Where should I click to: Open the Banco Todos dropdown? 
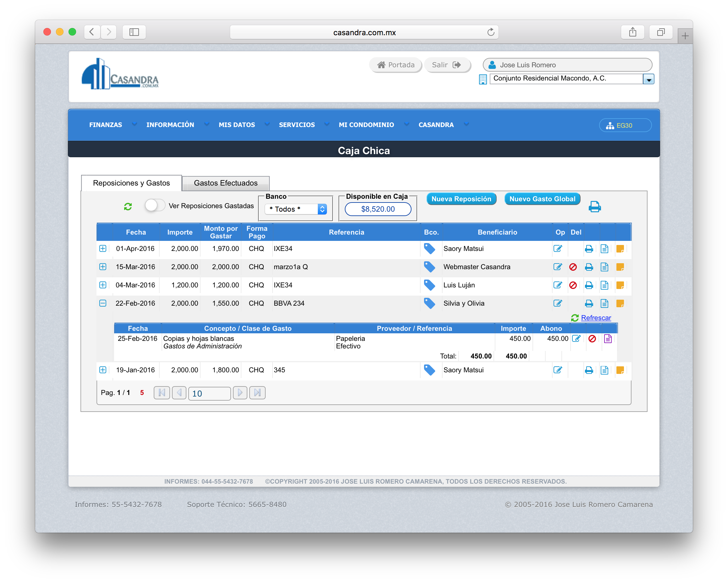(296, 209)
